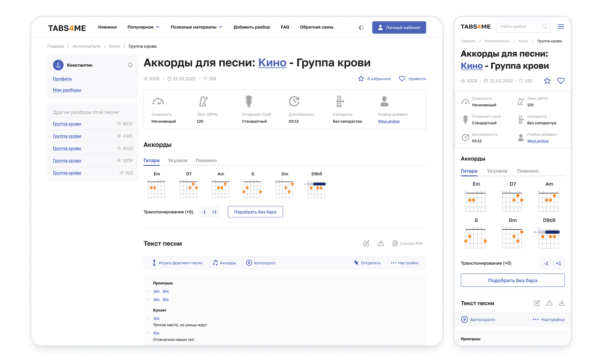Go to Исполнители breadcrumb in desktop view

(87, 46)
